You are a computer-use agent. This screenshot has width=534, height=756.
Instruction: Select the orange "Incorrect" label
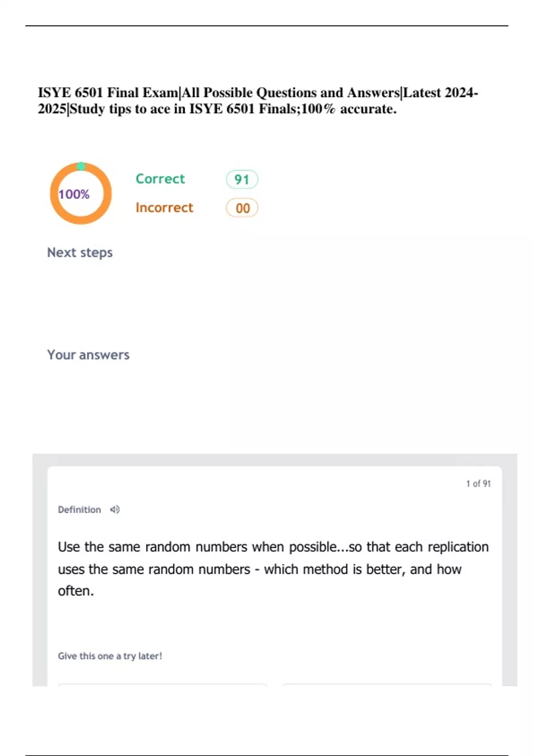(x=164, y=208)
